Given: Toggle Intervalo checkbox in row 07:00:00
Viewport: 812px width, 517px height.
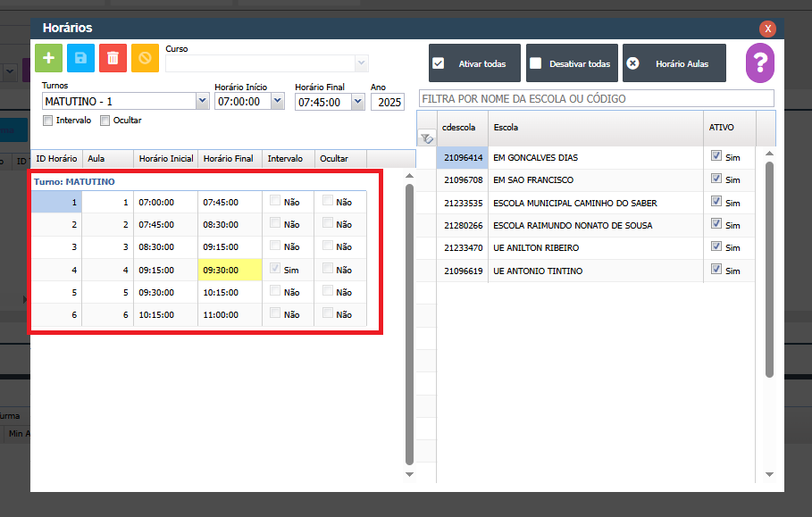Looking at the screenshot, I should coord(275,200).
